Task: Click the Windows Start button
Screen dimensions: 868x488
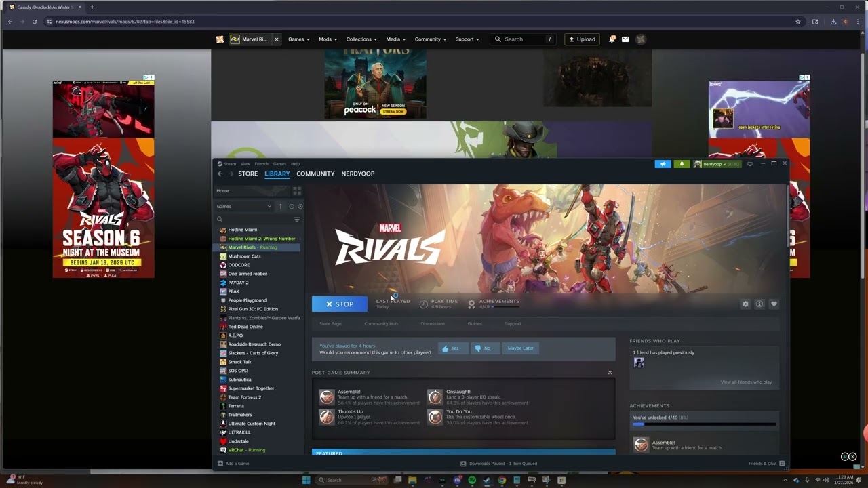Action: pos(306,480)
